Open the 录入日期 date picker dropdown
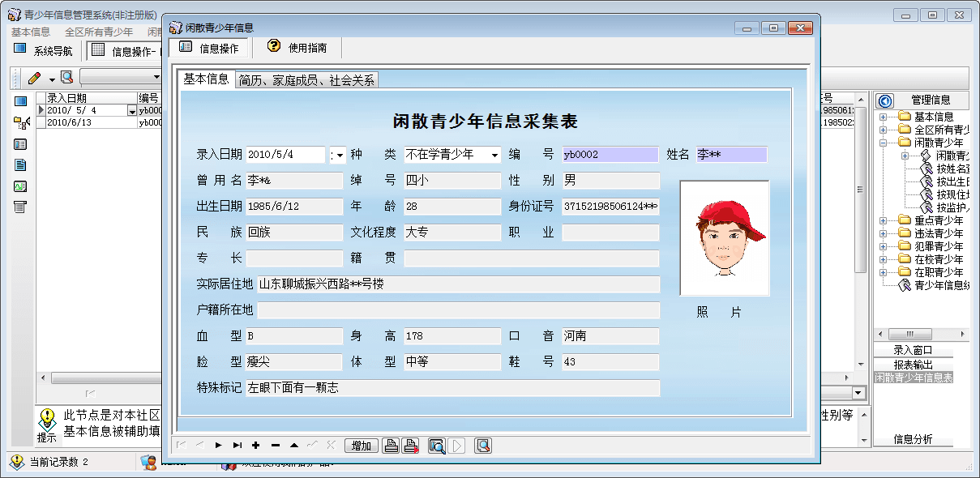 339,155
